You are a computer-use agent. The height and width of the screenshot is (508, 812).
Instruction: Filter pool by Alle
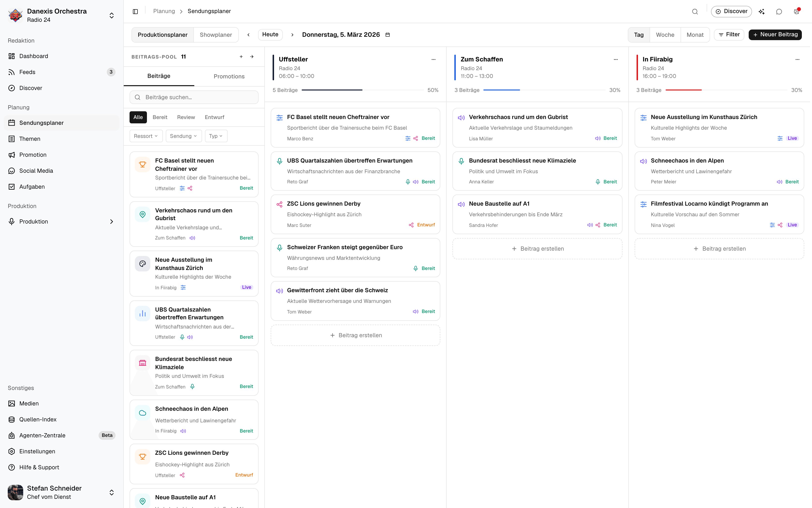click(x=138, y=117)
